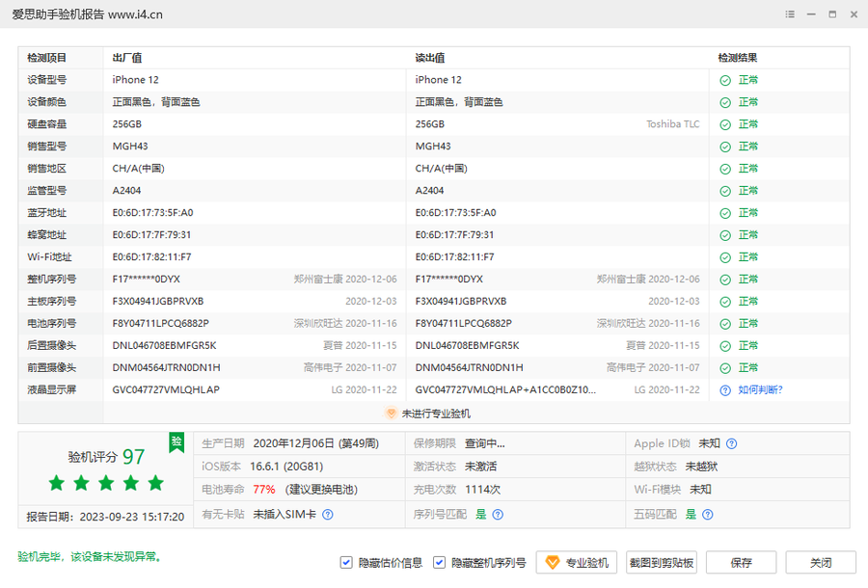Click the green 验 badge ribbon
This screenshot has height=588, width=868.
click(176, 442)
